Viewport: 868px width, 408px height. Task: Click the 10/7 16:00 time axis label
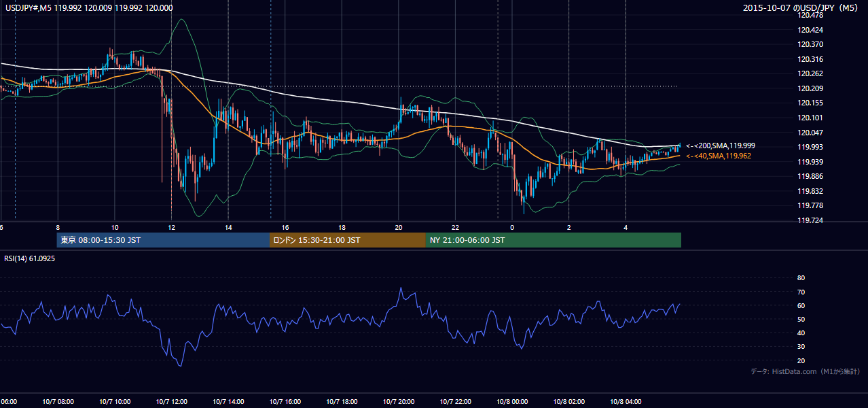click(x=285, y=402)
